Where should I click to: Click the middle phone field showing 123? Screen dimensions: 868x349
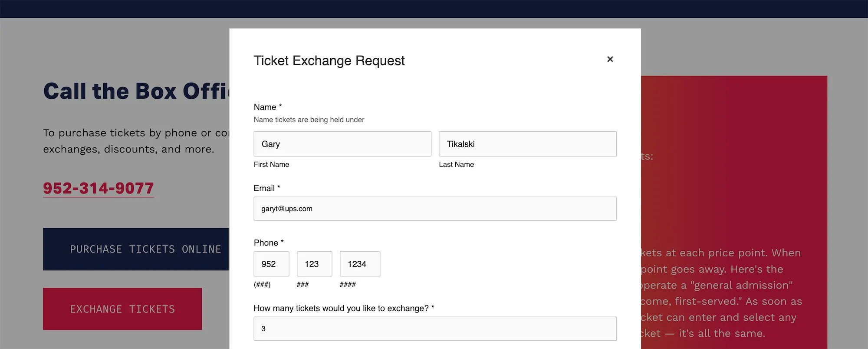(314, 264)
